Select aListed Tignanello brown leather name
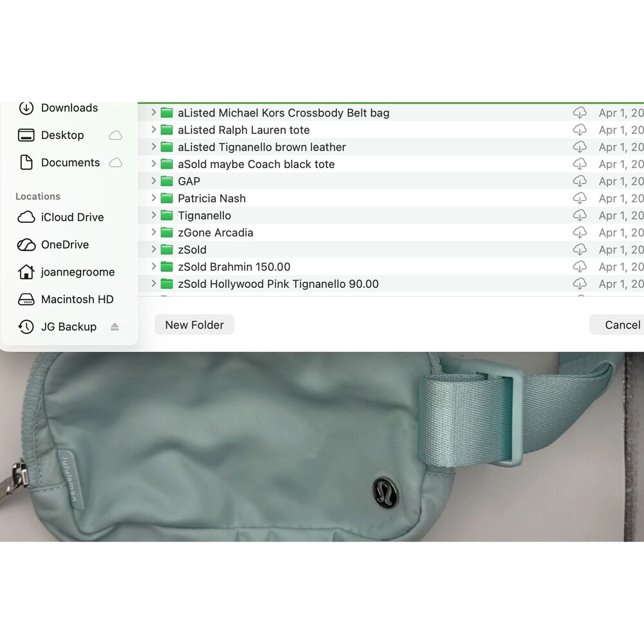This screenshot has width=644, height=644. (261, 147)
